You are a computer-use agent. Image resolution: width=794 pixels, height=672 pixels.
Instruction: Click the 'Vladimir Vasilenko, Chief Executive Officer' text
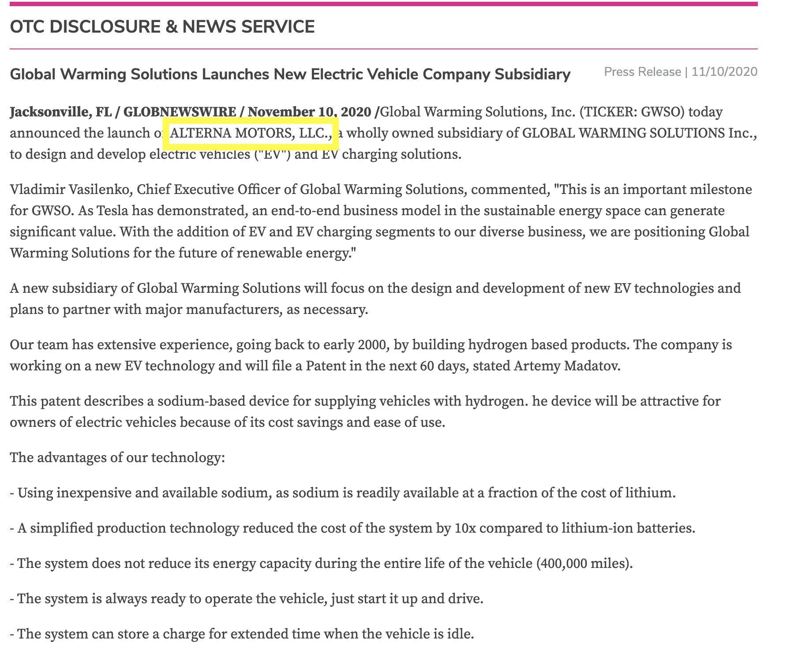145,190
